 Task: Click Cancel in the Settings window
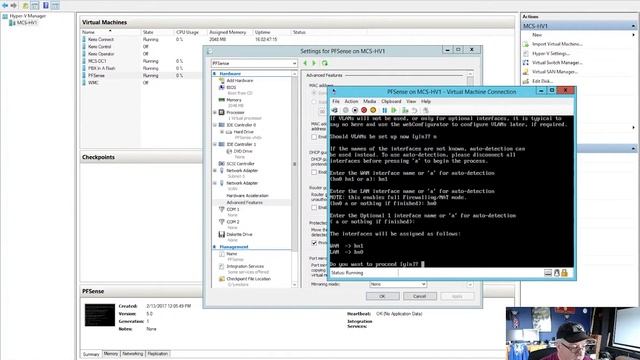coord(420,296)
